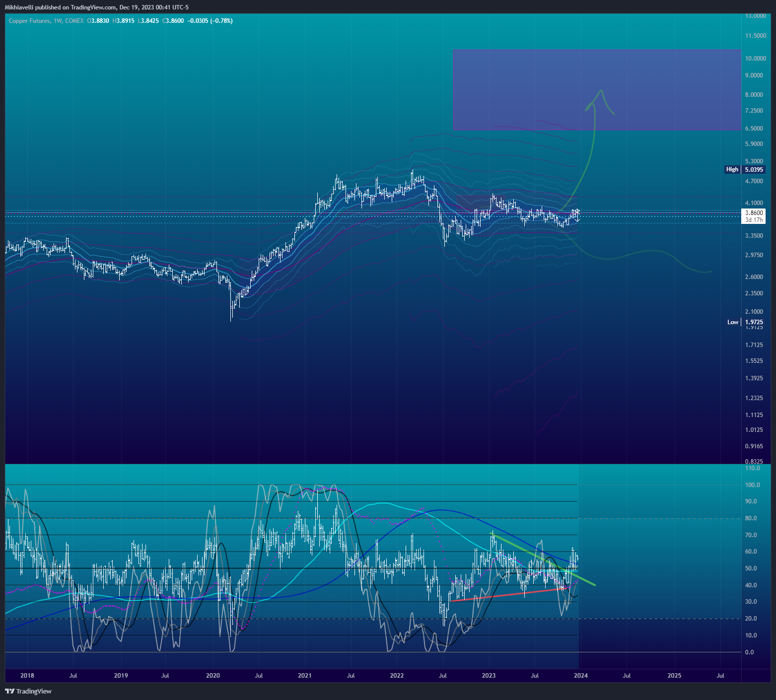Click the 2025 label on the time axis
Screen dimensions: 776x700
click(675, 676)
